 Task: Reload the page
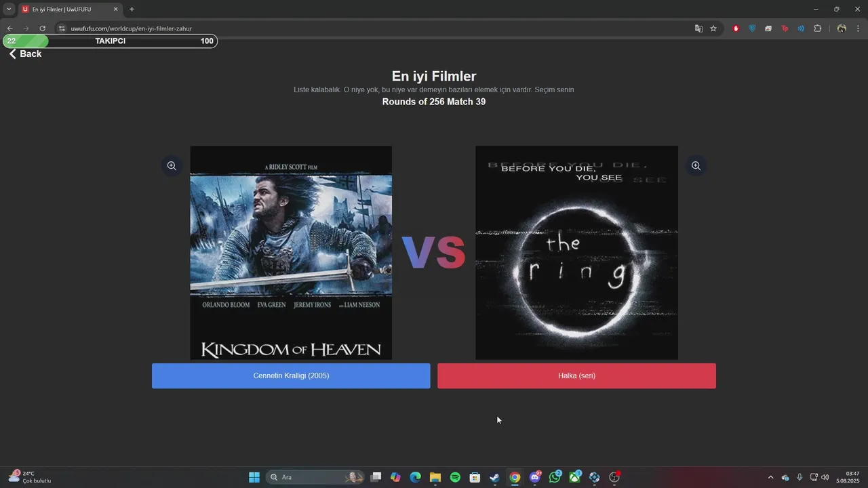coord(42,28)
